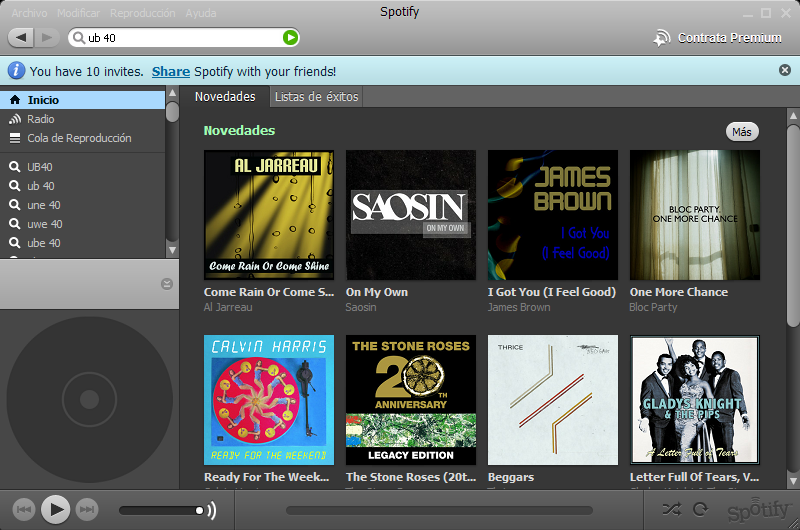Click the forward navigation arrow button
Viewport: 800px width, 530px height.
[47, 38]
